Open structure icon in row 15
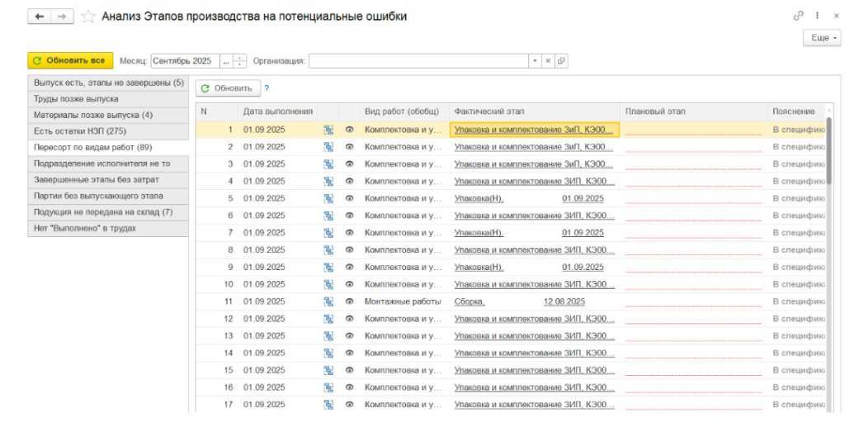Screen dimensions: 868x432 329,370
